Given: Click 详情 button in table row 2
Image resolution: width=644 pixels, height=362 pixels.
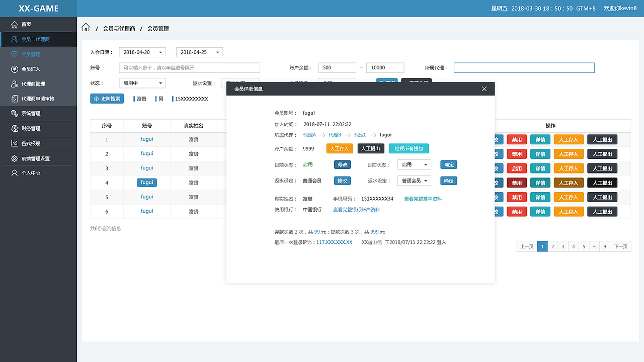Looking at the screenshot, I should (x=540, y=154).
